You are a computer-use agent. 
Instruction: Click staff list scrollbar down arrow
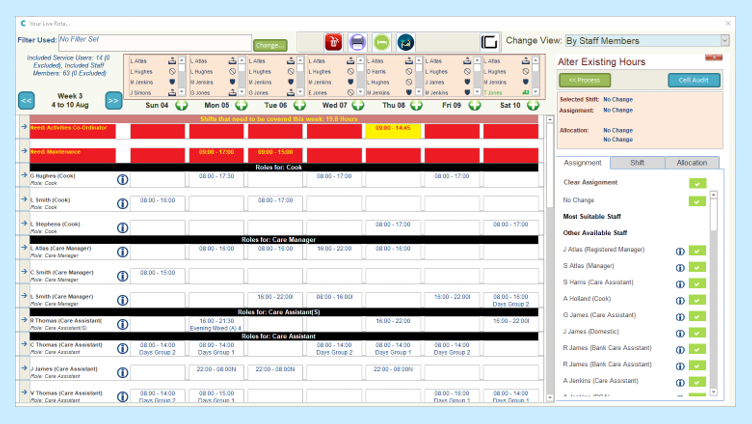click(x=714, y=392)
